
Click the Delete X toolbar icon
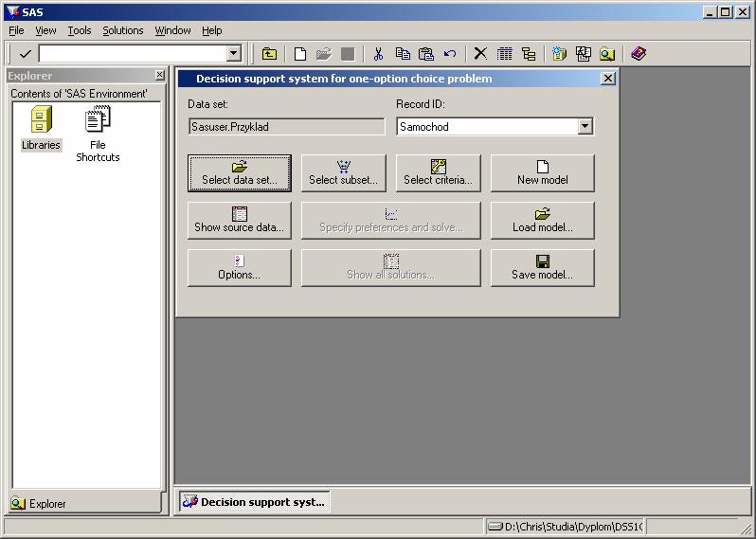point(480,53)
